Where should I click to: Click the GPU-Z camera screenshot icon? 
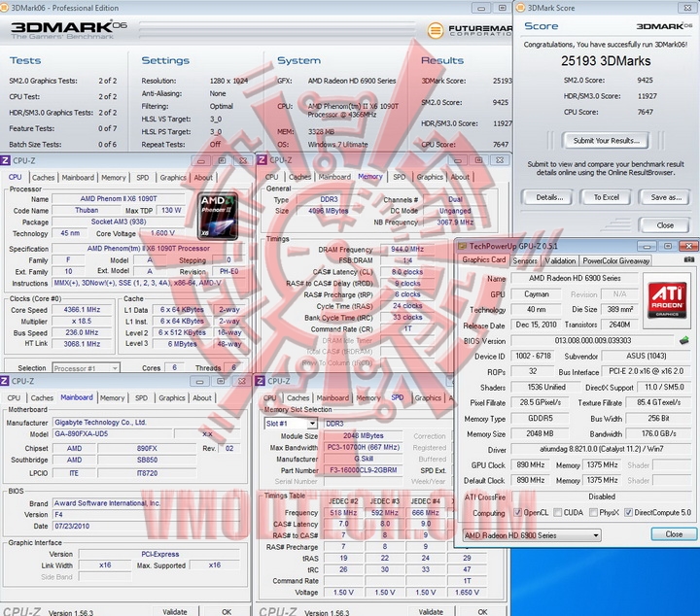(689, 259)
